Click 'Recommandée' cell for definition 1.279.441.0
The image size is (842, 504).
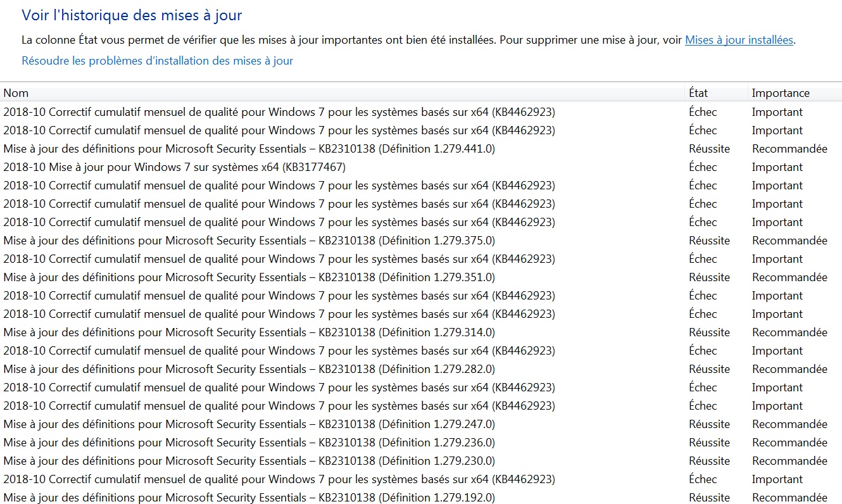coord(789,149)
